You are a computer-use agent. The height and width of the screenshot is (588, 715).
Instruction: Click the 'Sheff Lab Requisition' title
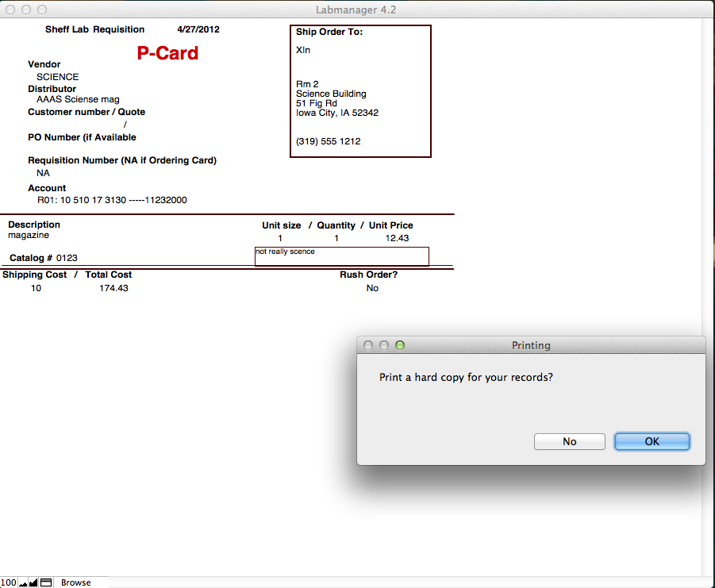click(x=95, y=29)
